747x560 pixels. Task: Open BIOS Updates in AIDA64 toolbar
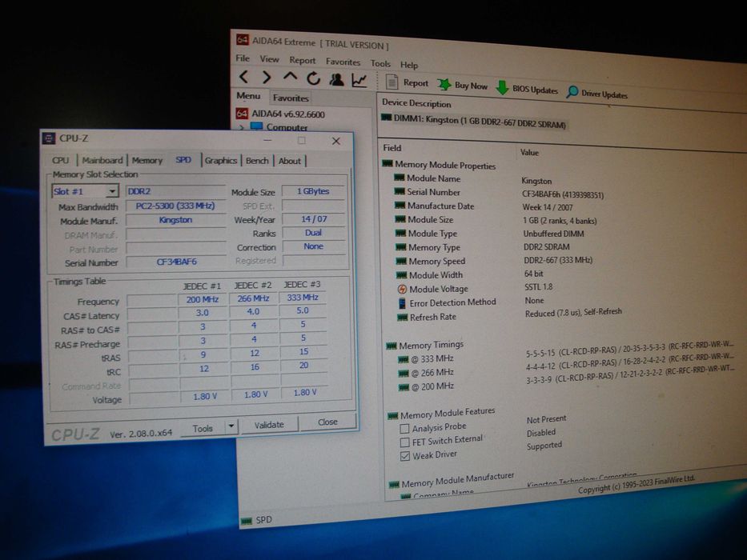tap(527, 89)
